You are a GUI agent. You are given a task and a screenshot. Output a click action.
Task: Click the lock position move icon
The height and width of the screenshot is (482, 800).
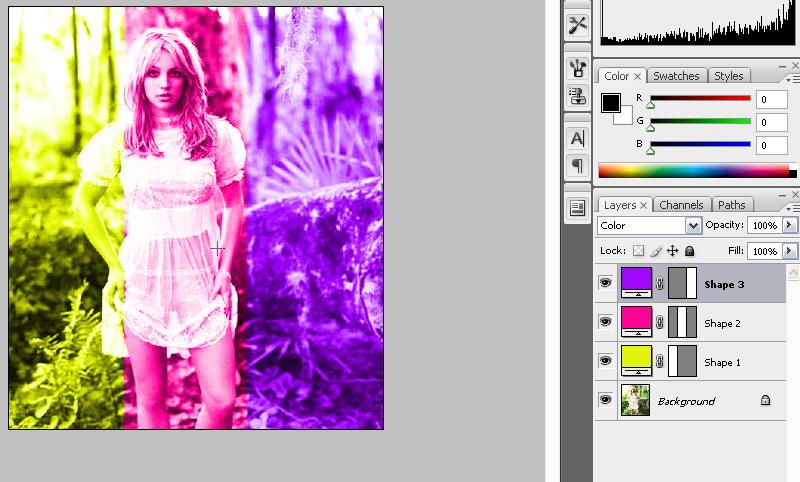coord(672,251)
